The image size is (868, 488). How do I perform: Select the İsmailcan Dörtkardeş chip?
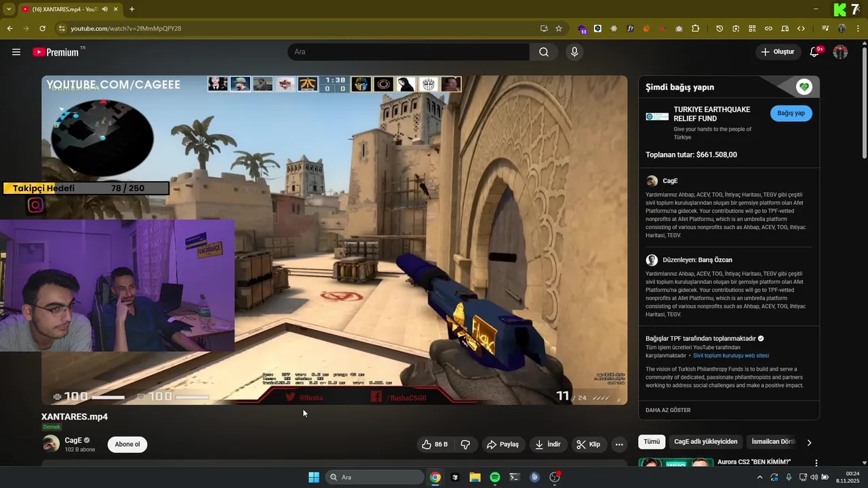coord(773,442)
